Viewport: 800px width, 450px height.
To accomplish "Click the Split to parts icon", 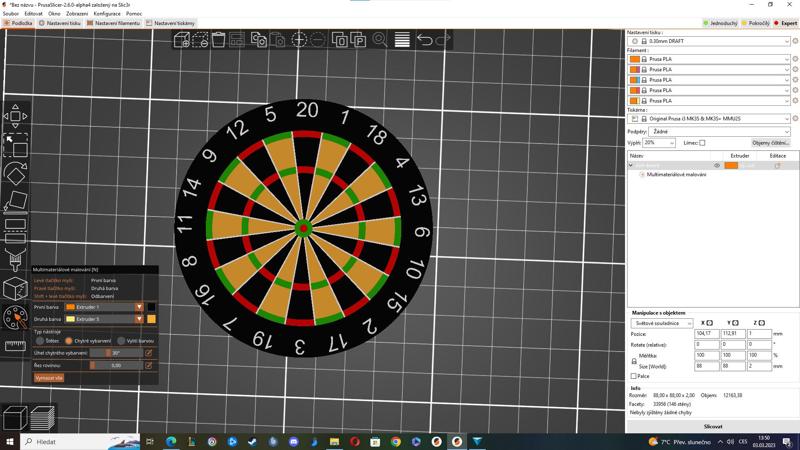I will 358,40.
